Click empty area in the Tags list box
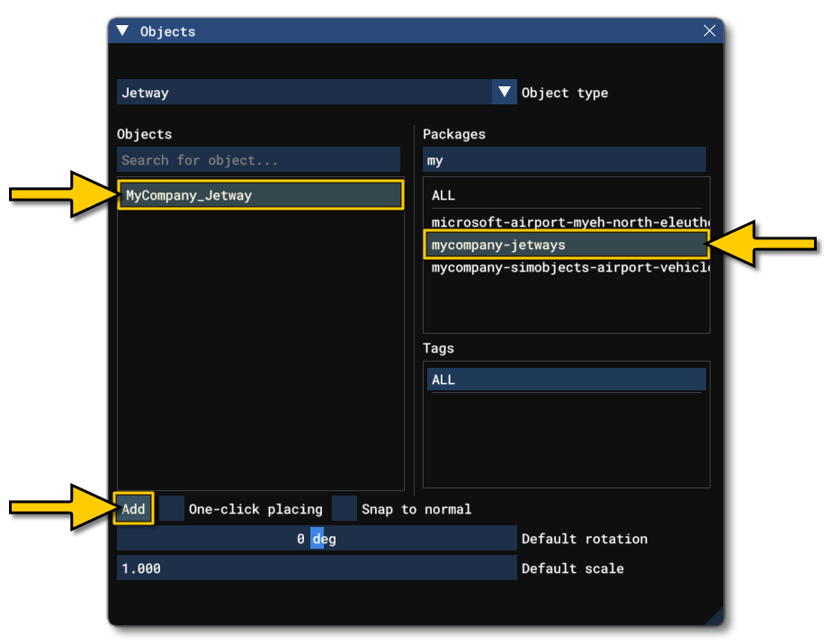The height and width of the screenshot is (644, 832). (x=566, y=441)
